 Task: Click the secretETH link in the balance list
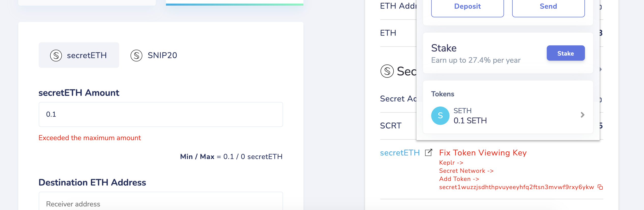pos(400,153)
